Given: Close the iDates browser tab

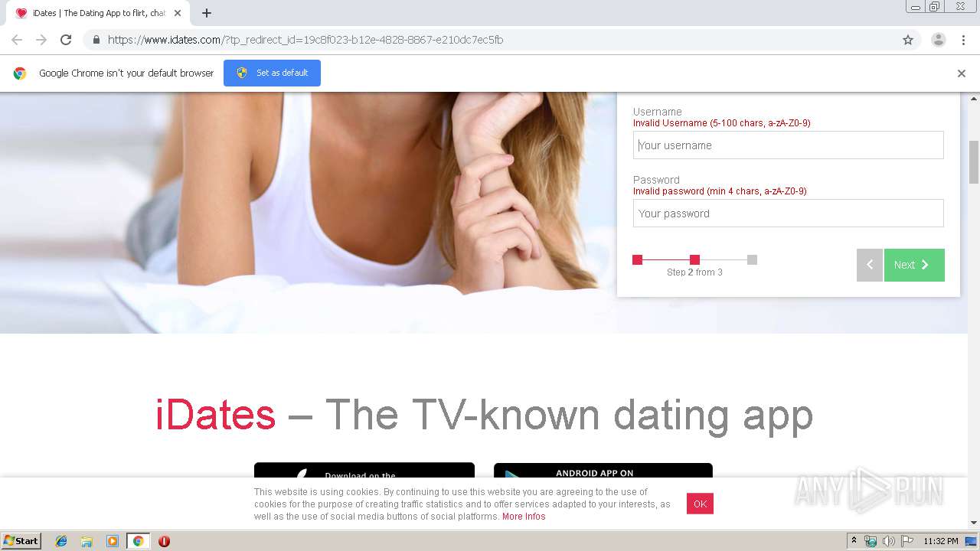Looking at the screenshot, I should (178, 13).
